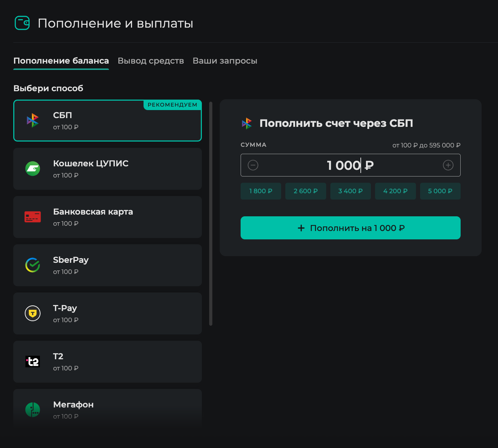Click the scrollbar beside the payment methods list
This screenshot has height=448, width=498.
pyautogui.click(x=210, y=213)
